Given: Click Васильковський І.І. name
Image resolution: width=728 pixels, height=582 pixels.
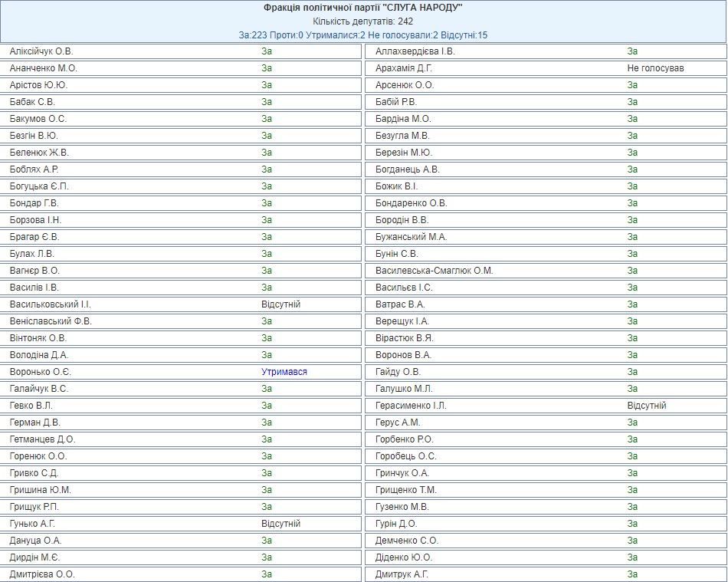Looking at the screenshot, I should point(50,304).
